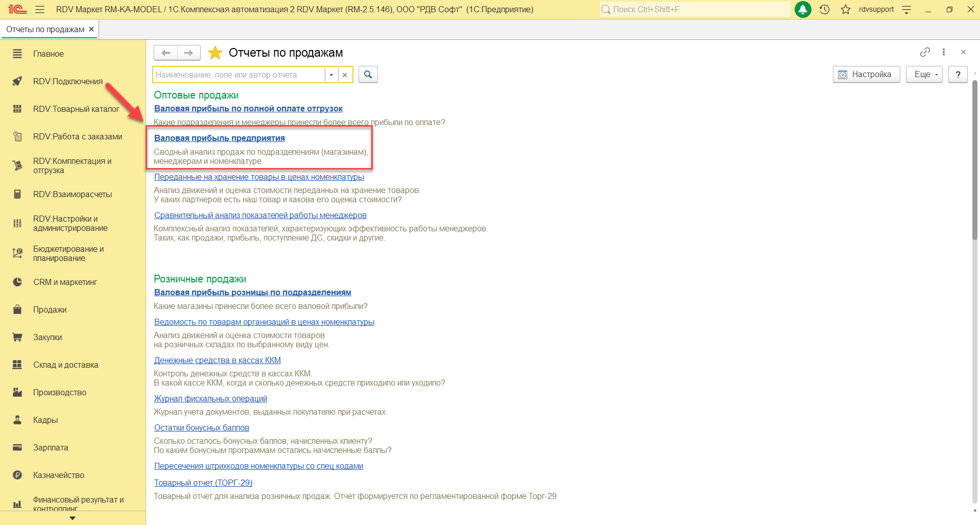Viewport: 980px width, 525px height.
Task: Open the 1C main menu hamburger icon
Action: click(x=40, y=9)
